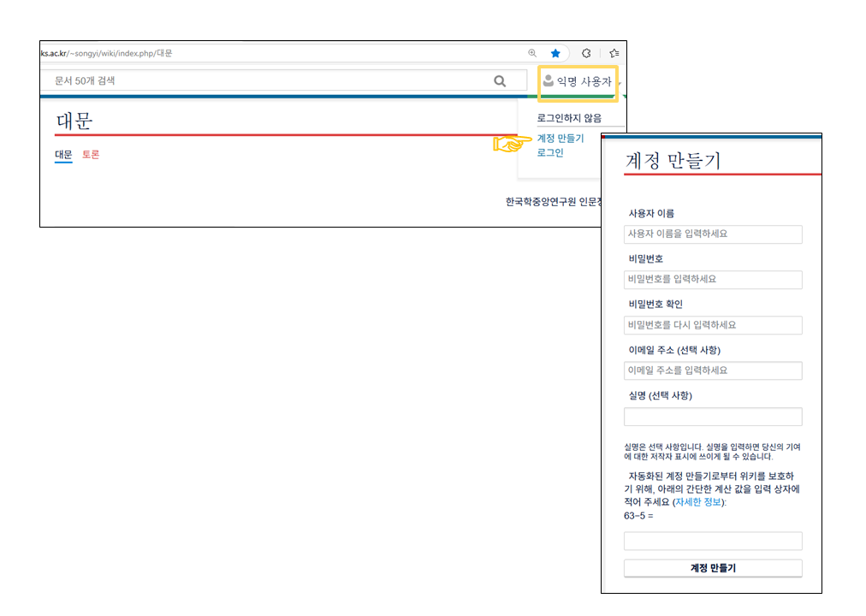Click the browser zoom magnifier icon
This screenshot has height=616, width=866.
pos(532,53)
